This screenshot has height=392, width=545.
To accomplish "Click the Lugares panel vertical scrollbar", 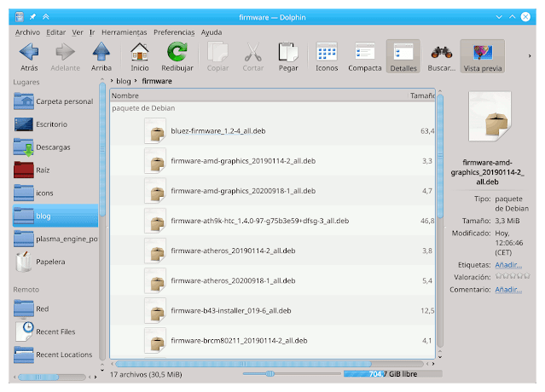I will (102, 149).
